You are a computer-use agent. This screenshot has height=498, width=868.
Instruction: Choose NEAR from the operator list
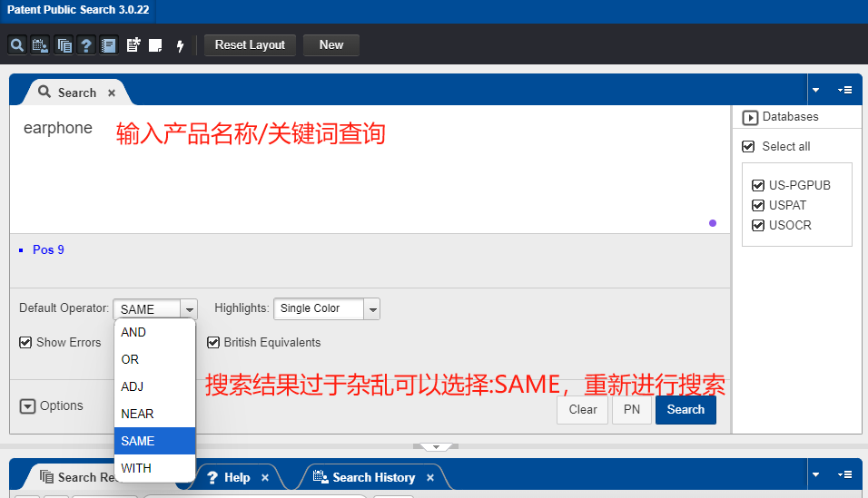155,414
